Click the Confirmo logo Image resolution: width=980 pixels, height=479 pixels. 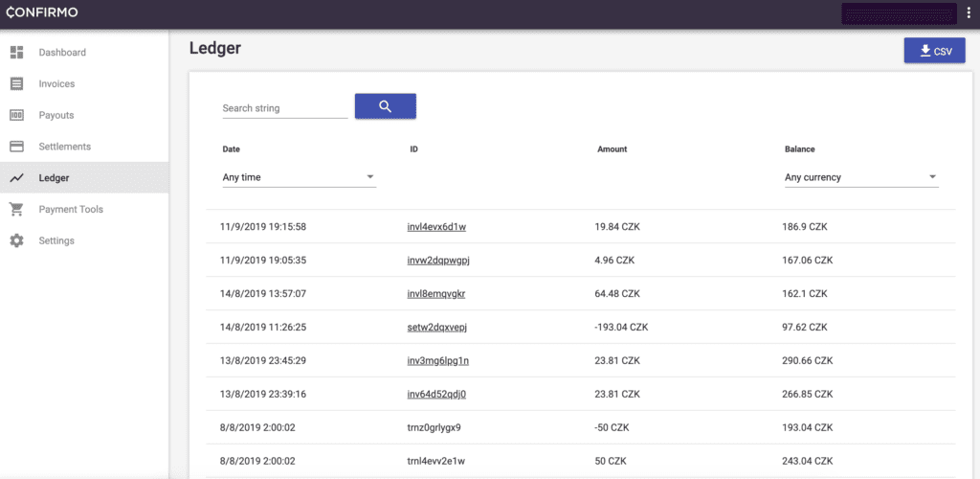[x=42, y=12]
